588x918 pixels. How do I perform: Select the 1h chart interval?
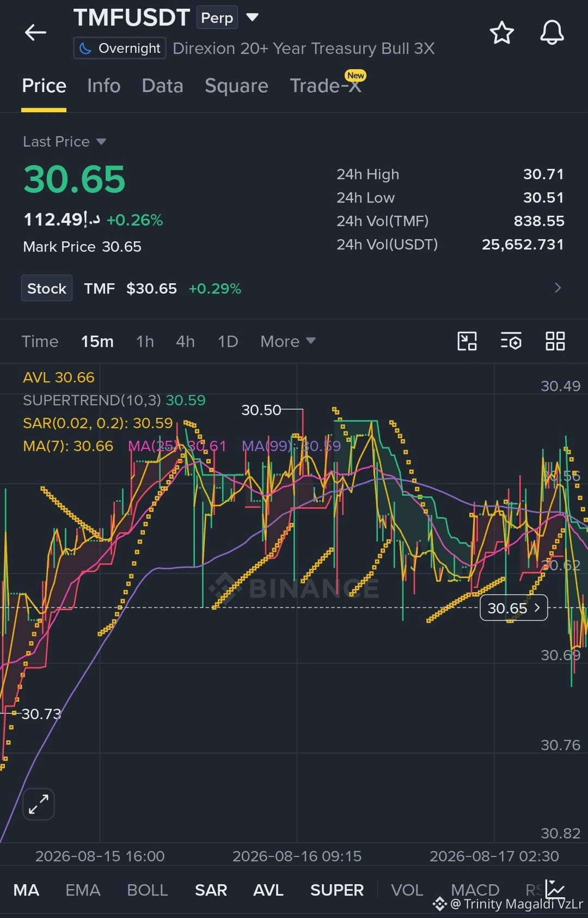(145, 342)
